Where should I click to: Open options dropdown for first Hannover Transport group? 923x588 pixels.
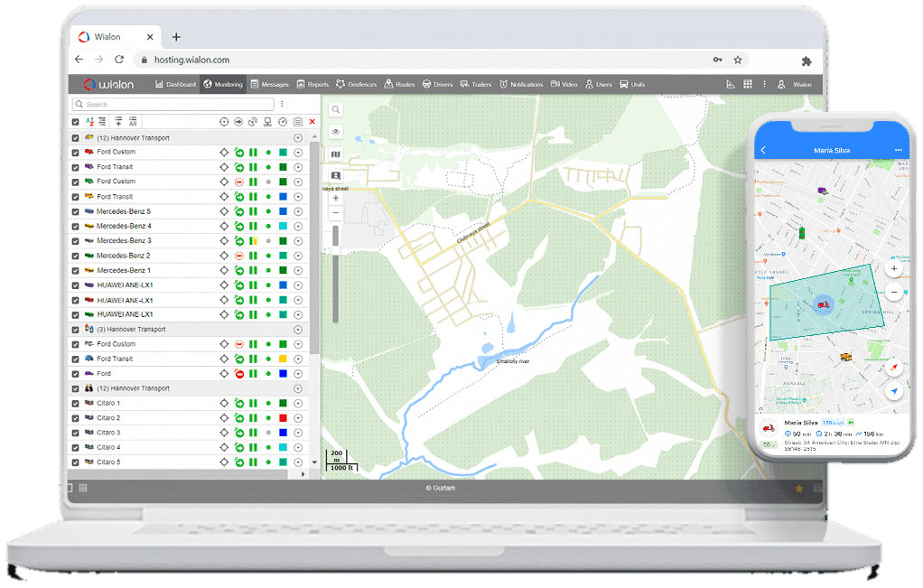(298, 137)
